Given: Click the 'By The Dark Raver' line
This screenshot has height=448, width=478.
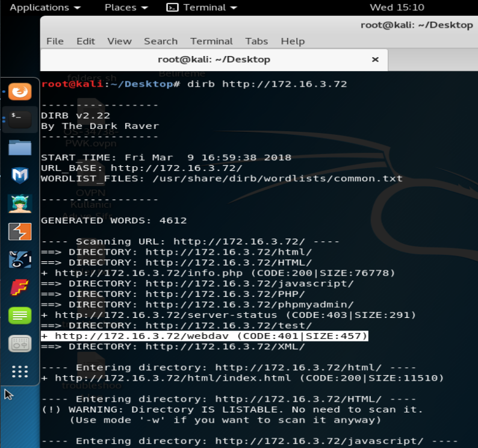Looking at the screenshot, I should pyautogui.click(x=100, y=126).
